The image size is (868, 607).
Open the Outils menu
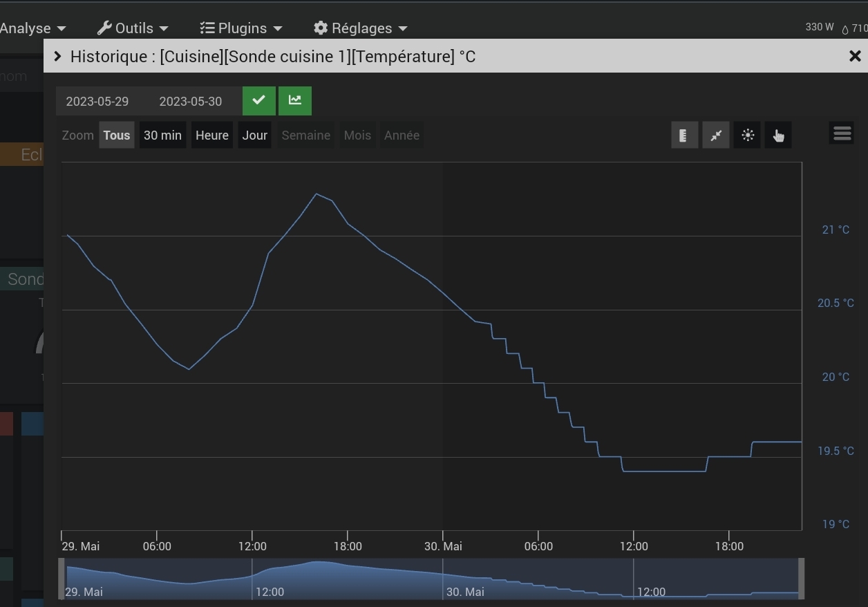tap(134, 28)
